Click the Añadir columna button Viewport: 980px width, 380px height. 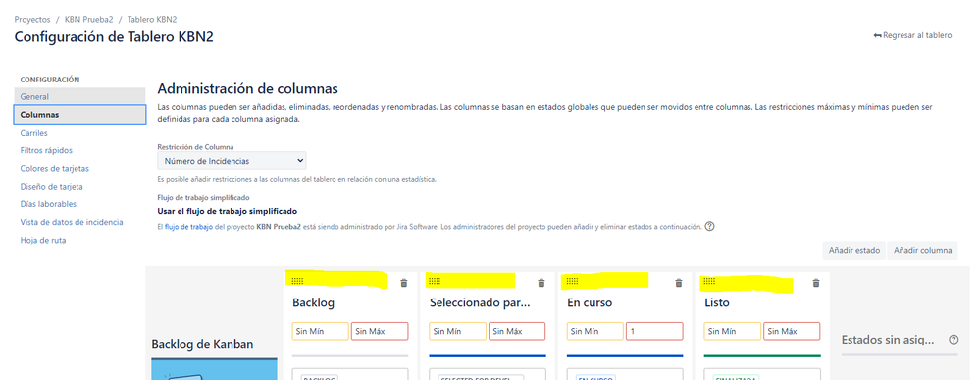click(922, 250)
